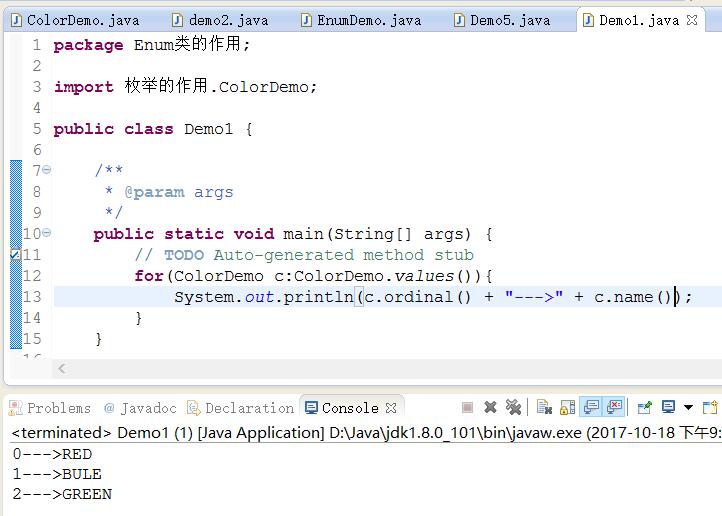Close the Demo1.java editor tab
The image size is (722, 516).
692,20
